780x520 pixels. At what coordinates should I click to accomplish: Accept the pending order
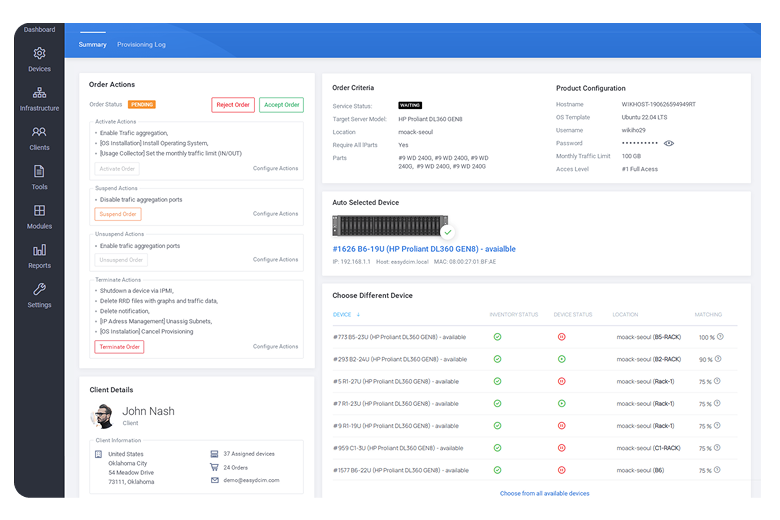pyautogui.click(x=282, y=105)
